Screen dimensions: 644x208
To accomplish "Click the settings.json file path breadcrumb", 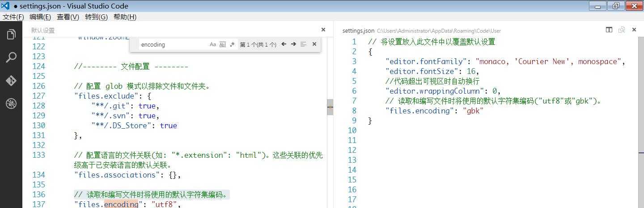I will coord(439,31).
